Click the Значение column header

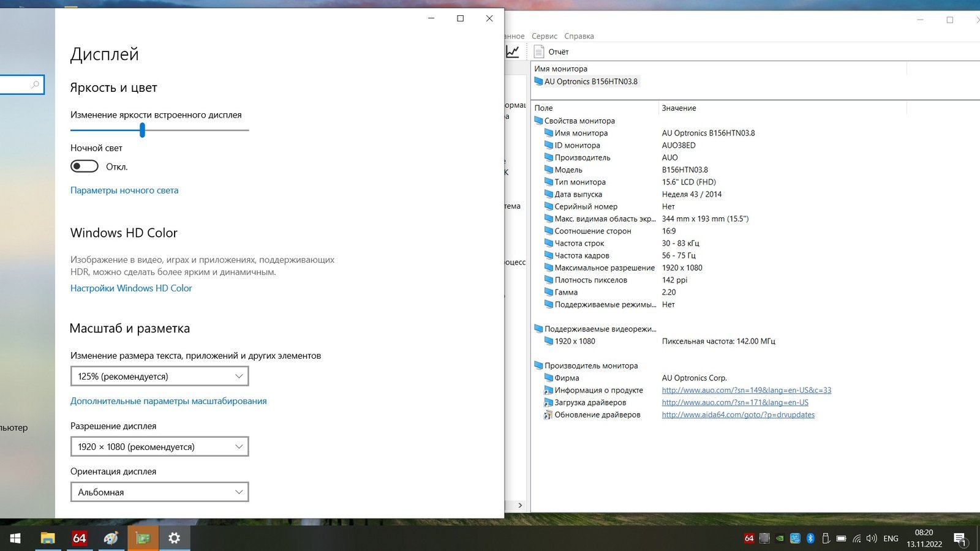tap(782, 108)
